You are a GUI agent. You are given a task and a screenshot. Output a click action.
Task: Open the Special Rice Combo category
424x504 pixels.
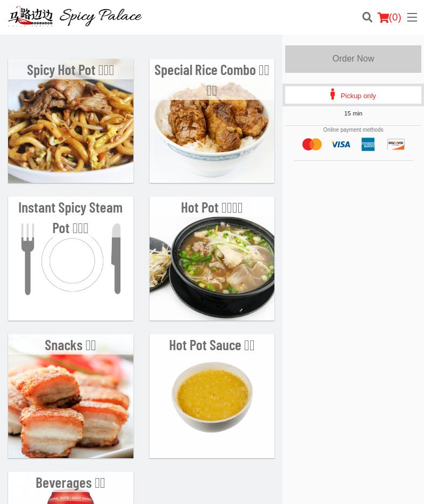[212, 121]
